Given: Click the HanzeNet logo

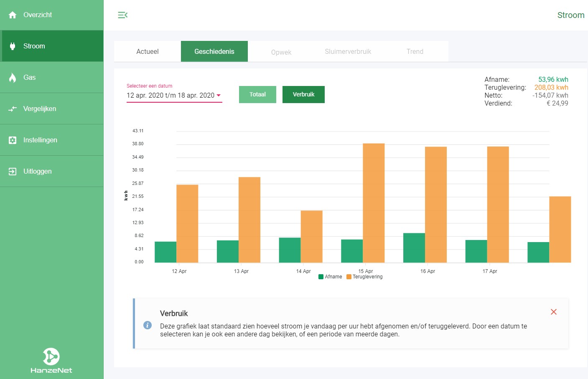Looking at the screenshot, I should (51, 361).
